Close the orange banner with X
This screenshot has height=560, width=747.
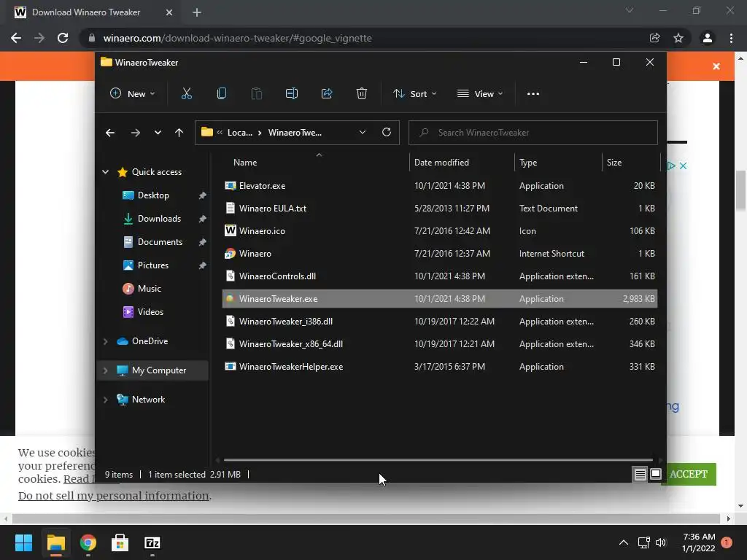716,66
